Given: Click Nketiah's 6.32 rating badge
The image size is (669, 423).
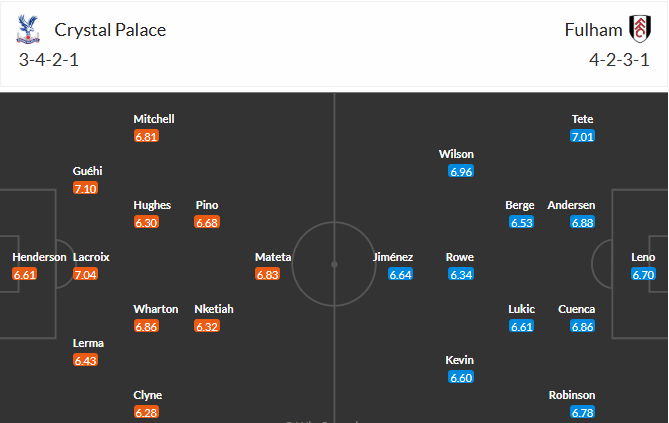Looking at the screenshot, I should [x=207, y=326].
